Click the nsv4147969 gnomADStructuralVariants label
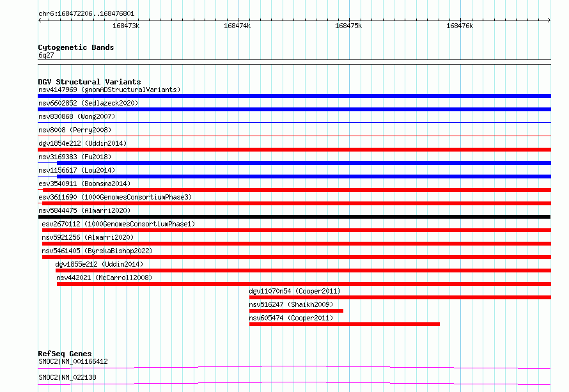Screen dimensions: 569x392 [109, 90]
